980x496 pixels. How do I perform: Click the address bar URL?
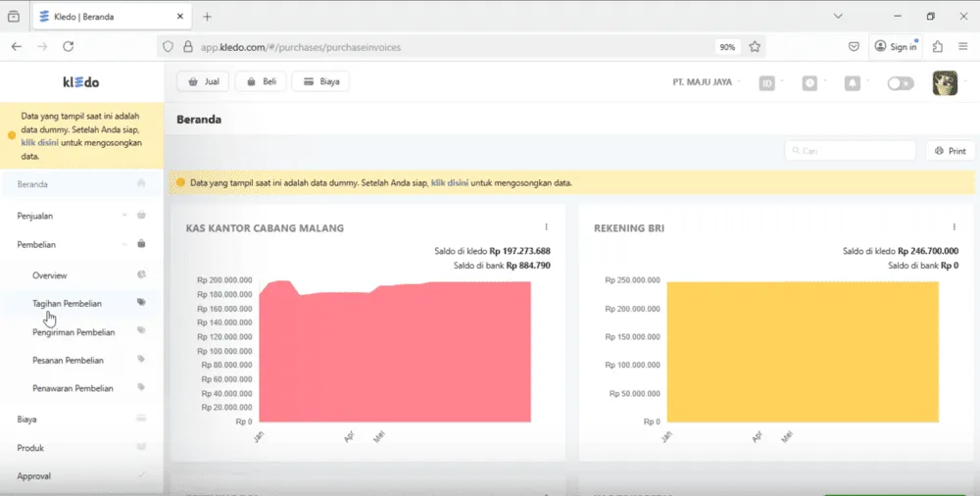click(301, 47)
